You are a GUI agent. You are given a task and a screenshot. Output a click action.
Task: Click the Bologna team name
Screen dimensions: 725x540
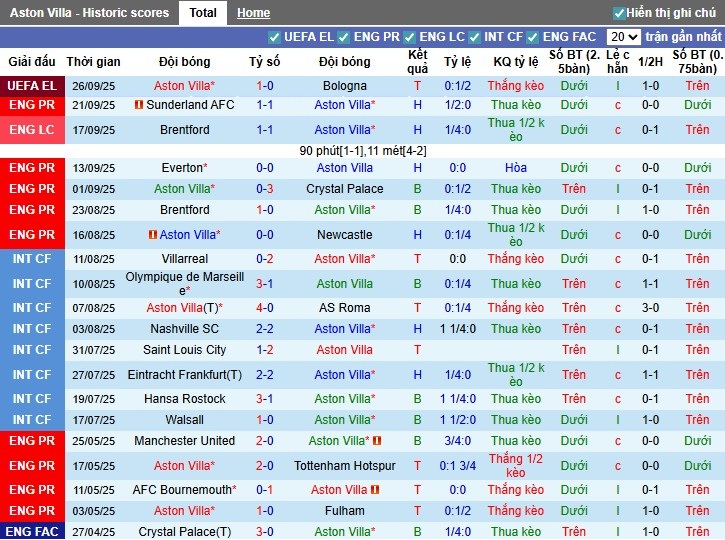pyautogui.click(x=344, y=86)
